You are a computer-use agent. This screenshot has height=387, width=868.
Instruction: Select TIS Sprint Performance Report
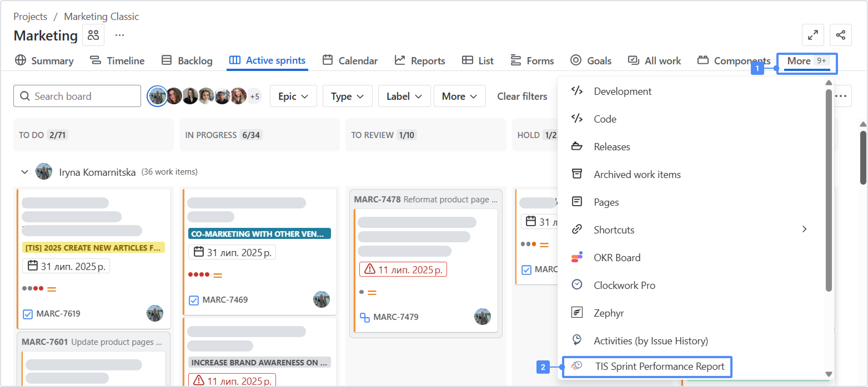659,366
